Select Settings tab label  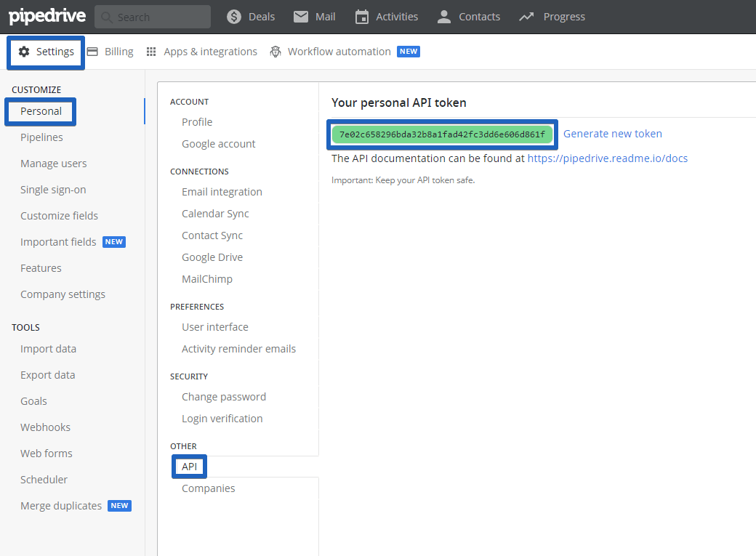click(x=55, y=52)
